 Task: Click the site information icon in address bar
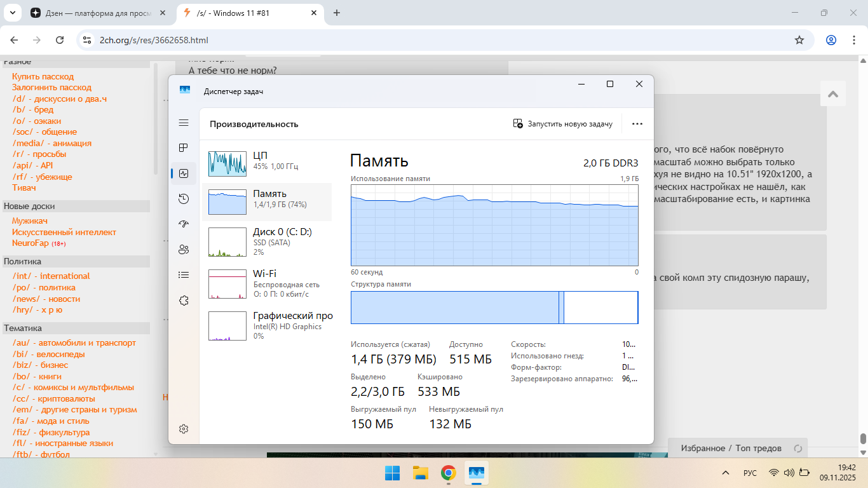(x=88, y=40)
